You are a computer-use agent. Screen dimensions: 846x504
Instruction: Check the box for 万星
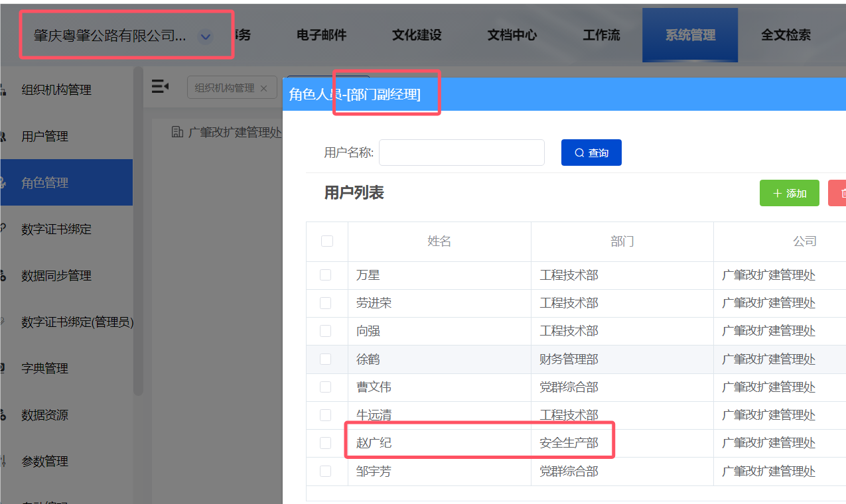(325, 275)
